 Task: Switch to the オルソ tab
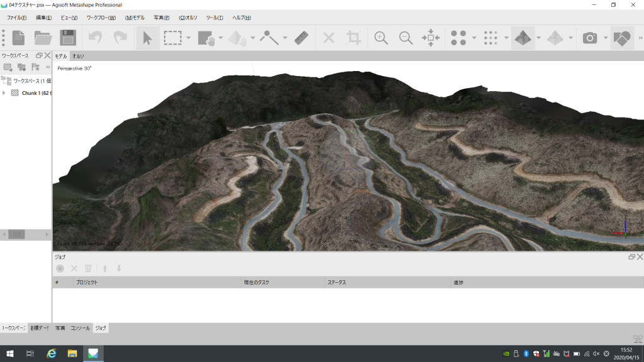coord(78,56)
